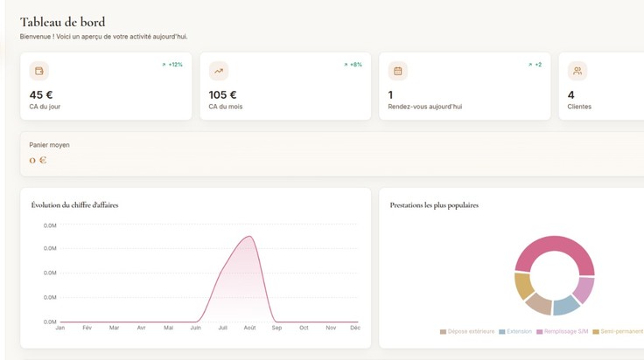Click the Clientes label
Image resolution: width=644 pixels, height=360 pixels.
pyautogui.click(x=579, y=107)
